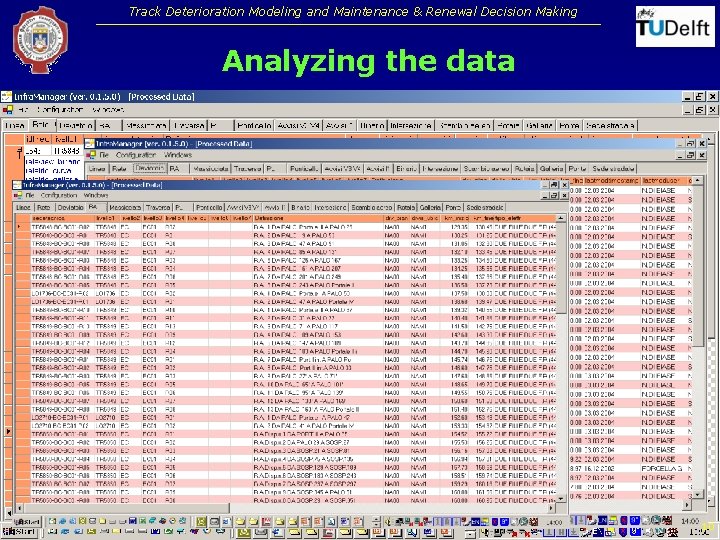Select the 16.12.2003 date cell in middle window
This screenshot has height=540, width=720.
click(x=611, y=468)
